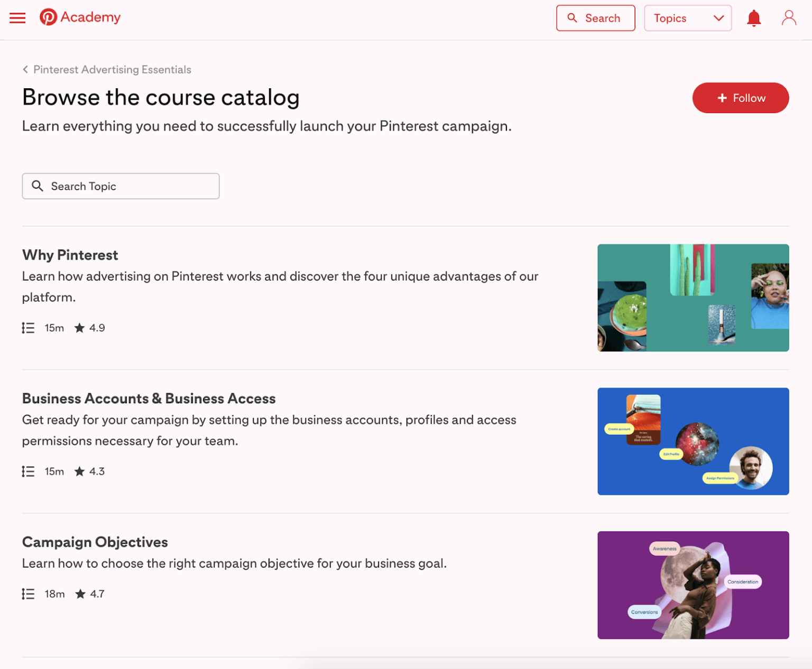812x669 pixels.
Task: Click the Pinterest Academy logo
Action: tap(80, 17)
